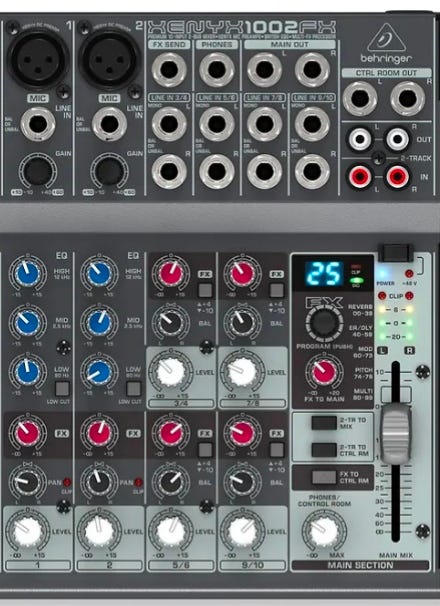Click the channel 1 MIC XLR input

click(x=38, y=58)
